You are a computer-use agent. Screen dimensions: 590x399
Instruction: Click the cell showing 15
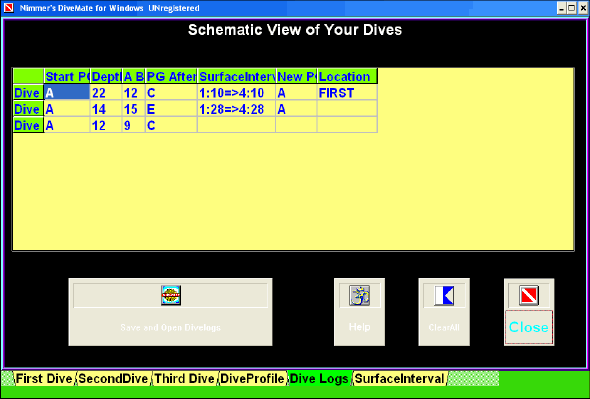134,109
